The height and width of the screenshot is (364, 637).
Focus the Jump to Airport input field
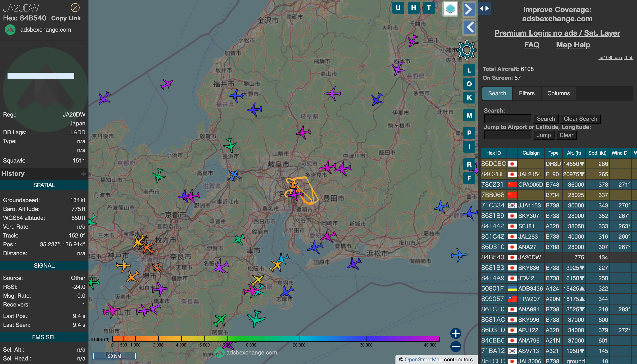tap(507, 135)
